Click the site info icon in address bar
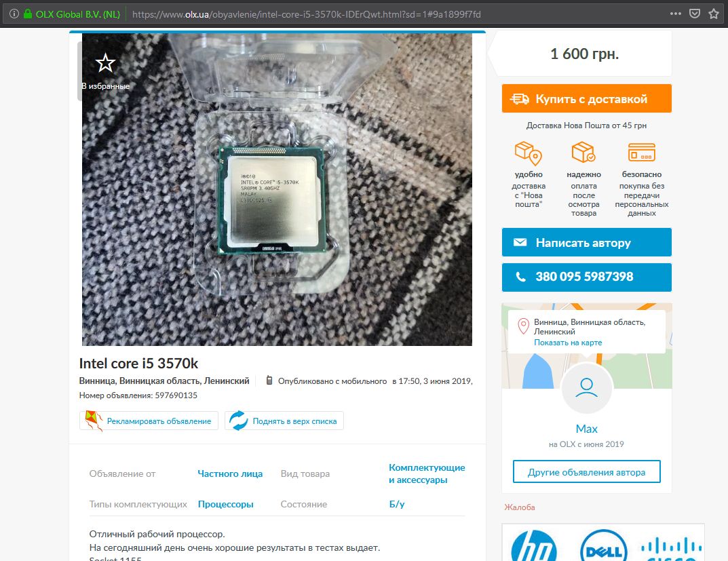 (14, 14)
